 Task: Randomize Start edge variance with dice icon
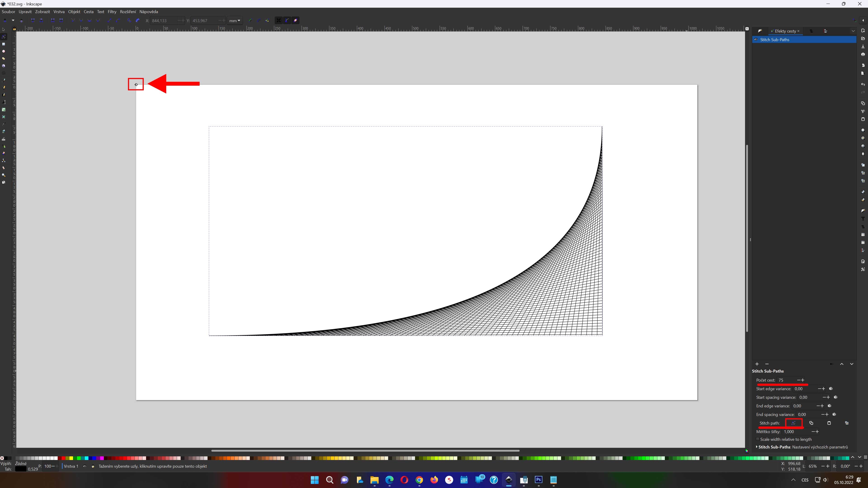(x=831, y=389)
